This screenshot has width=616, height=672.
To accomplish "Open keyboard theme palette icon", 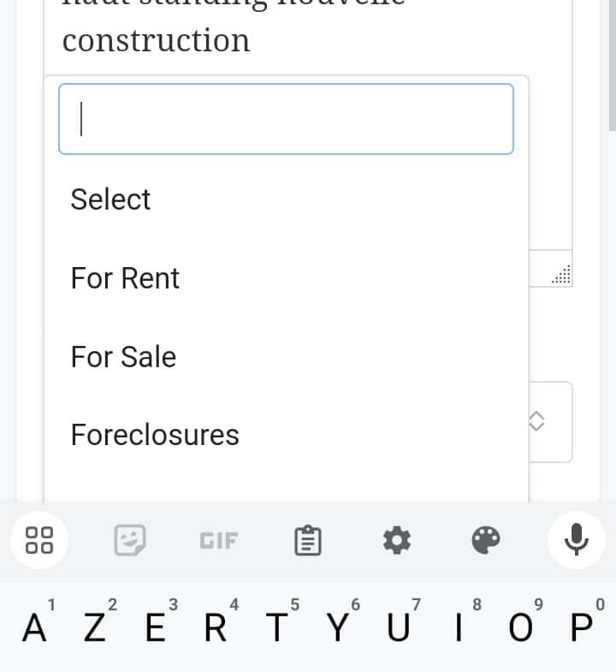I will 485,540.
